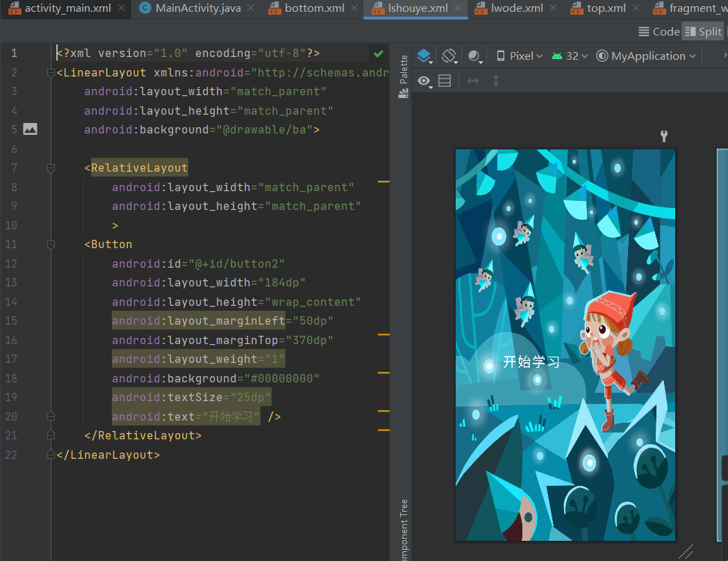Collapse the Button fold on line 11
This screenshot has width=728, height=561.
[x=51, y=245]
